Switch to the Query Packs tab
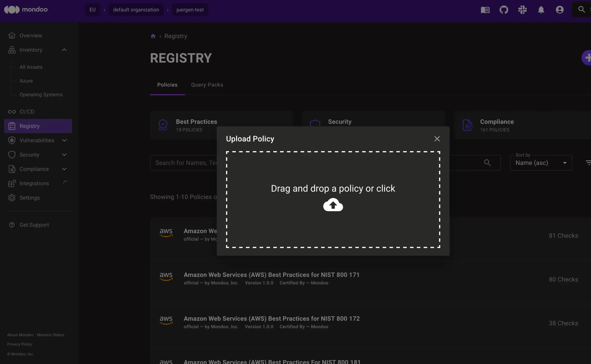 tap(207, 85)
